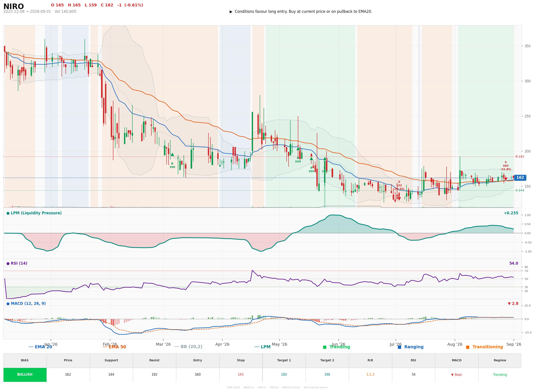Click the Support column header
Screen dimensions: 535x392
(111, 360)
